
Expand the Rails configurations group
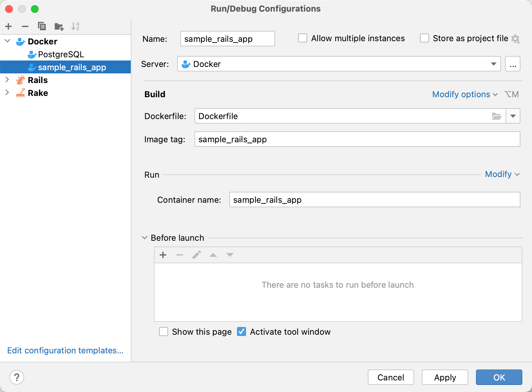click(7, 80)
